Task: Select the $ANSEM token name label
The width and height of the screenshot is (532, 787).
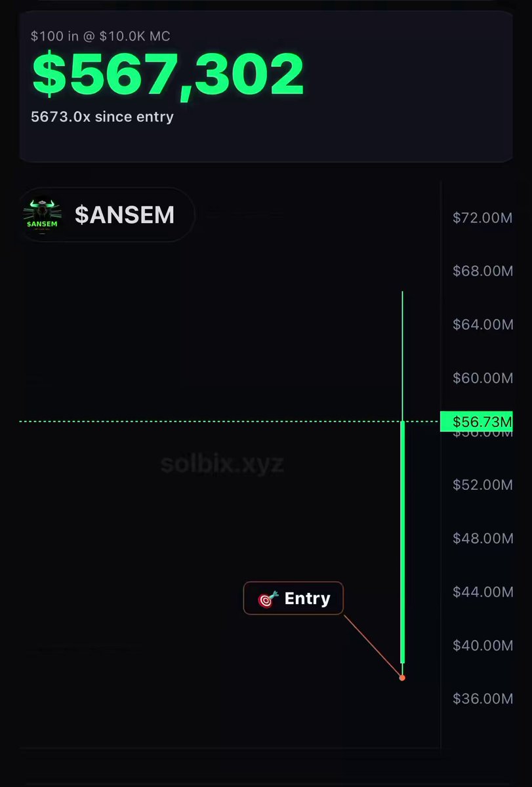Action: click(x=125, y=215)
